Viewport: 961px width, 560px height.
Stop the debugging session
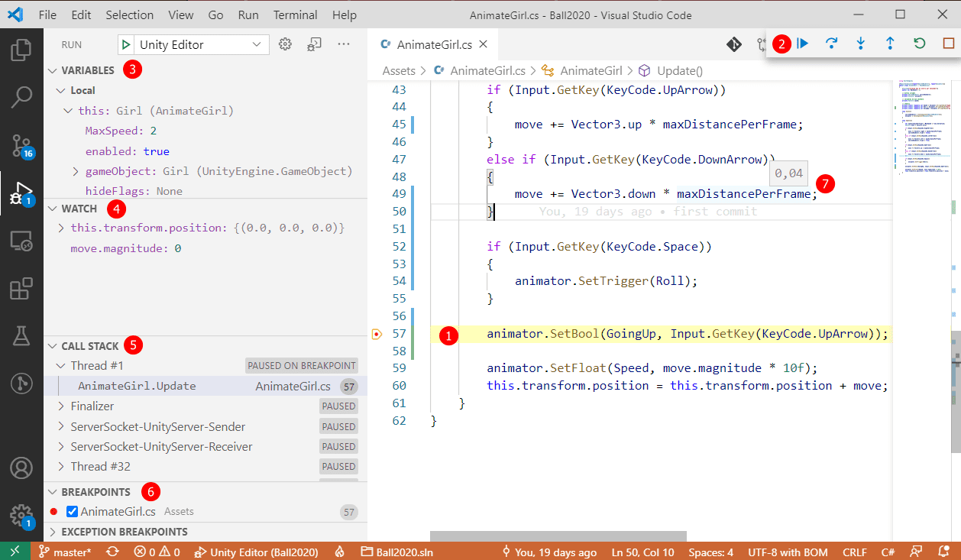948,44
